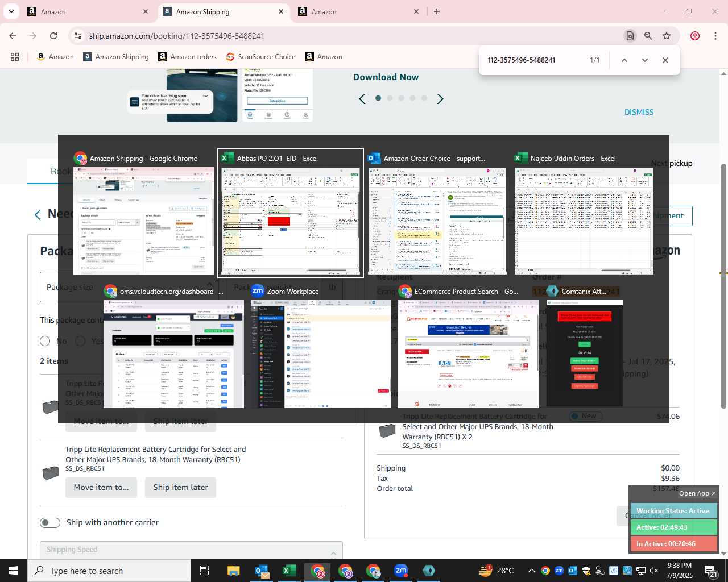Click the find-in-page icon in address bar
Image resolution: width=728 pixels, height=582 pixels.
point(630,36)
